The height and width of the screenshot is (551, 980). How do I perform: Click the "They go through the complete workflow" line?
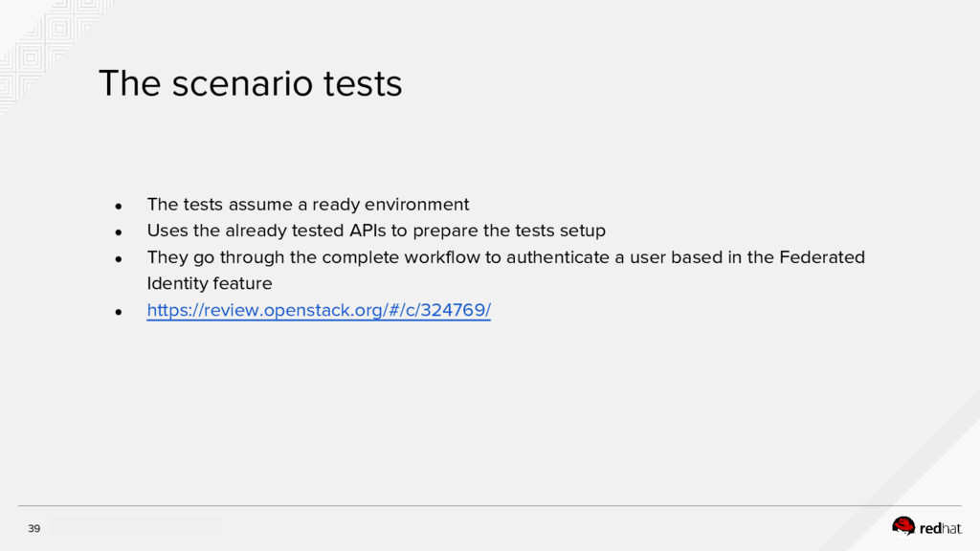(505, 257)
